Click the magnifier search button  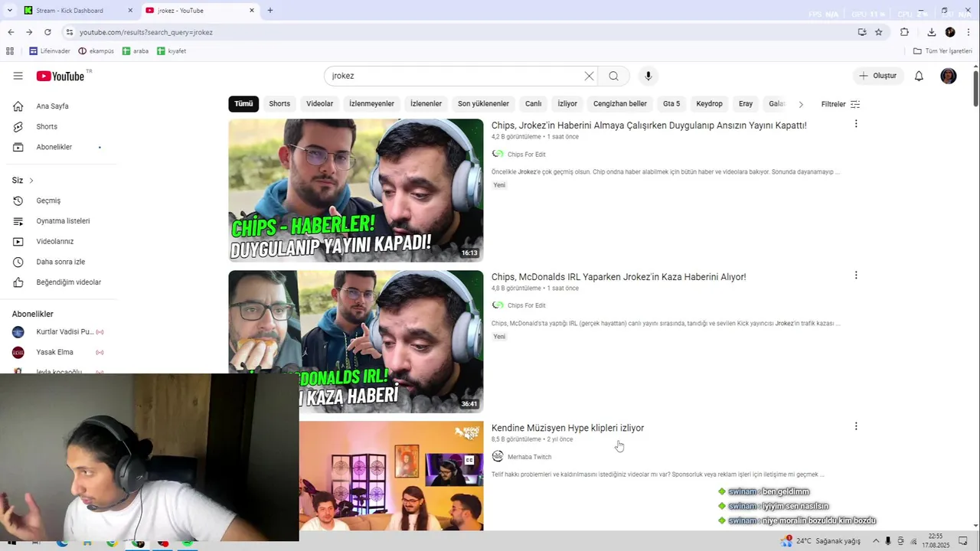(613, 76)
